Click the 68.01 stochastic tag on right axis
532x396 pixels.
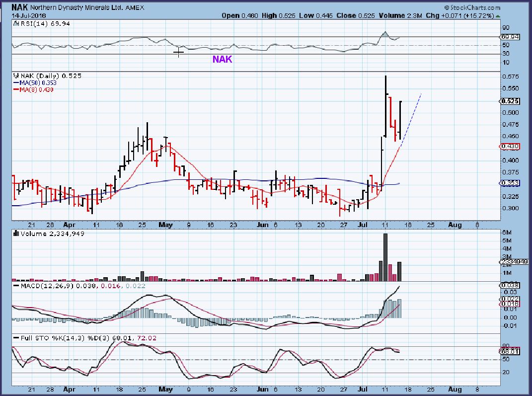(510, 351)
